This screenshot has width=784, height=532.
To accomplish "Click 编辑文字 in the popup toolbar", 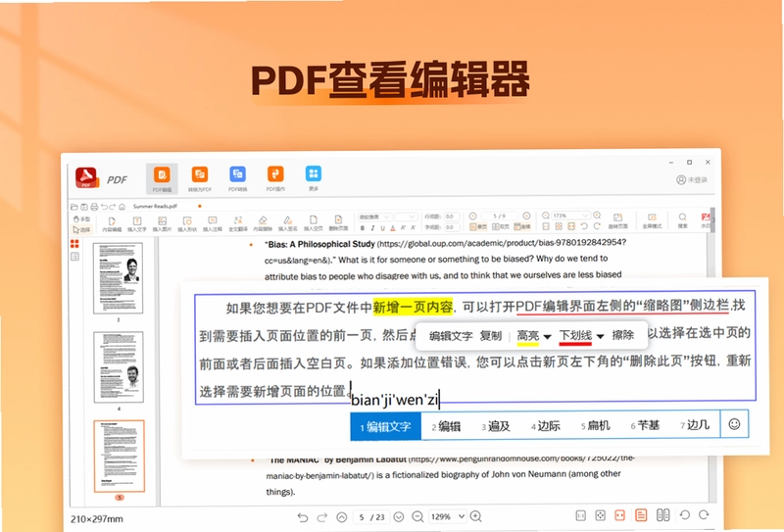I will coord(451,336).
